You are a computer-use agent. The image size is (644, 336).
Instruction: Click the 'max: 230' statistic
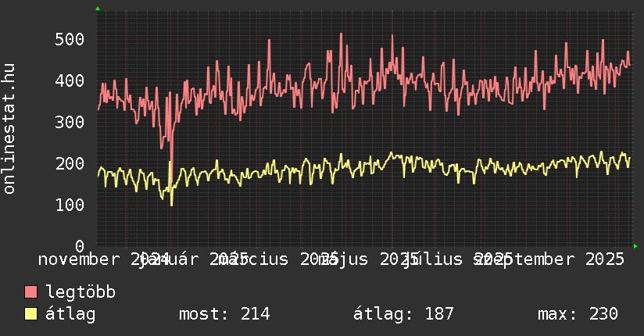(578, 314)
